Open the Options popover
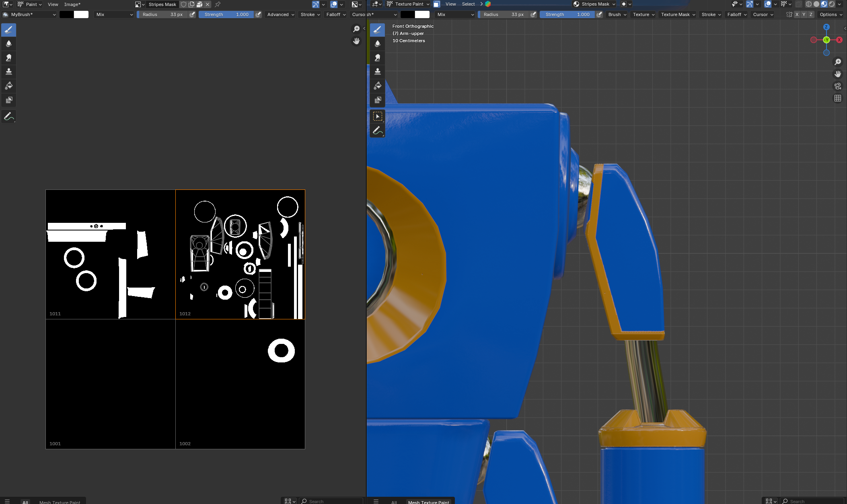This screenshot has width=847, height=504. point(831,14)
